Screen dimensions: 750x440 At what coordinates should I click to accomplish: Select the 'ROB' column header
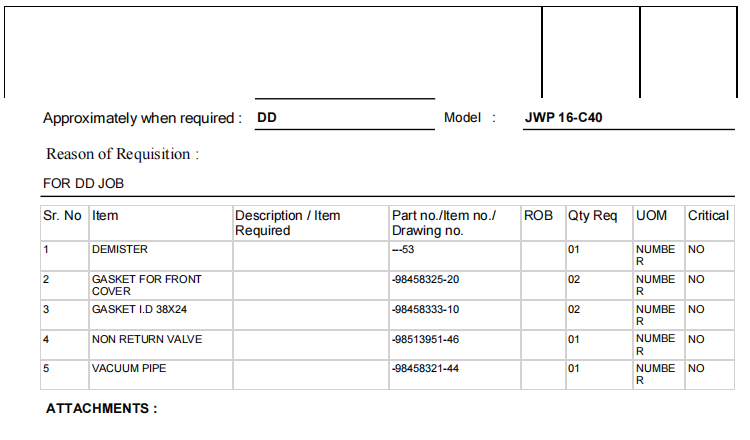tap(538, 216)
